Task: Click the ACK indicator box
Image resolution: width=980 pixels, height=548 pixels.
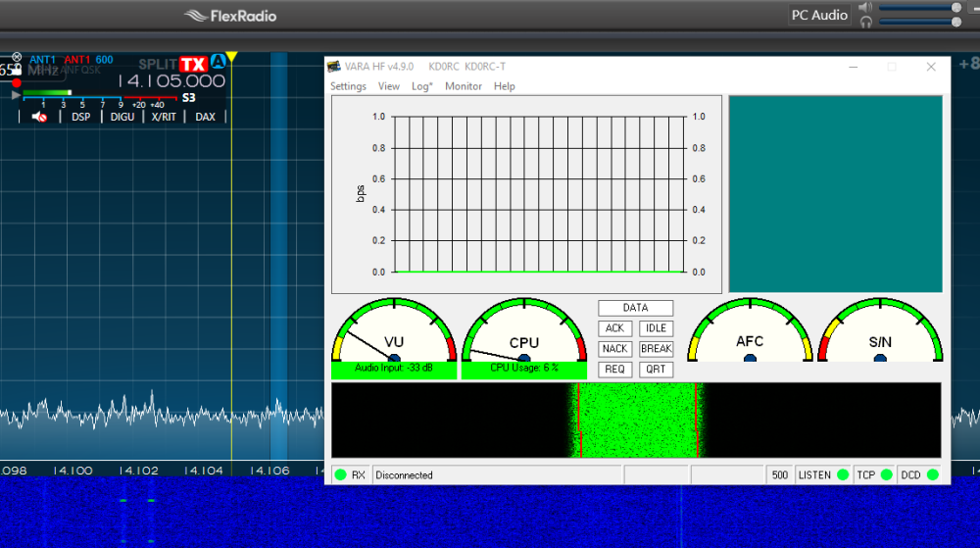Action: point(615,328)
